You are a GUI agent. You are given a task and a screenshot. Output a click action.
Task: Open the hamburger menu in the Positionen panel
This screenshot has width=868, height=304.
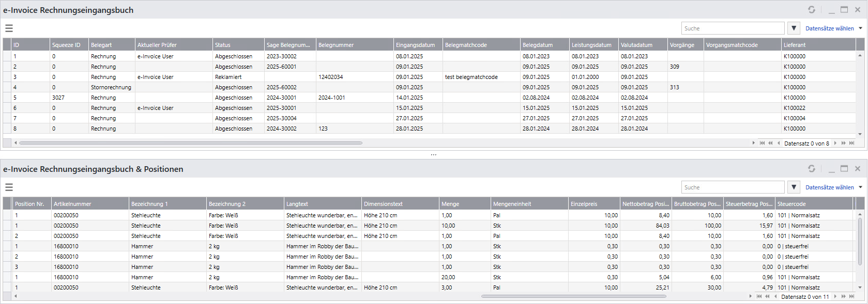[x=9, y=187]
